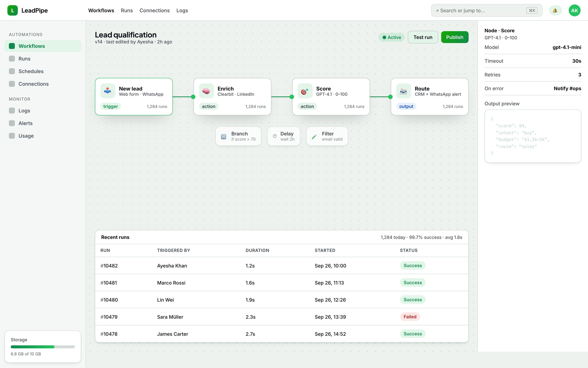Click the New lead inbox icon
This screenshot has height=368, width=588.
tap(108, 91)
